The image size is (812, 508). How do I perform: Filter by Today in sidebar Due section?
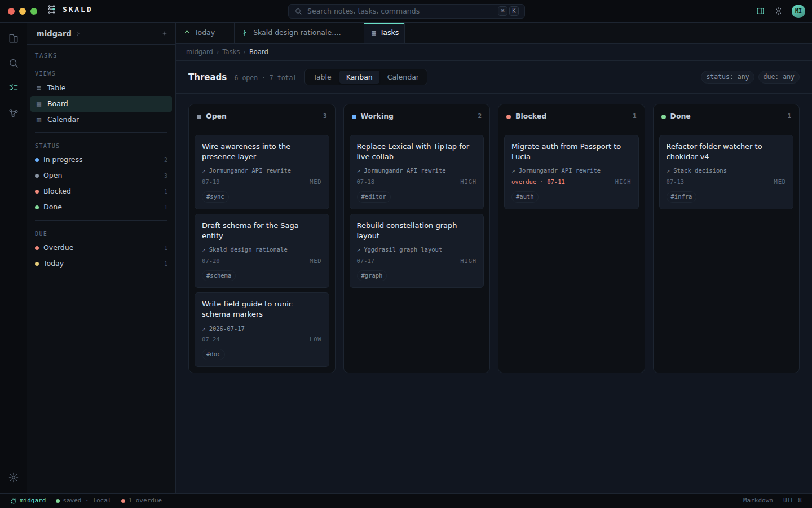(101, 264)
